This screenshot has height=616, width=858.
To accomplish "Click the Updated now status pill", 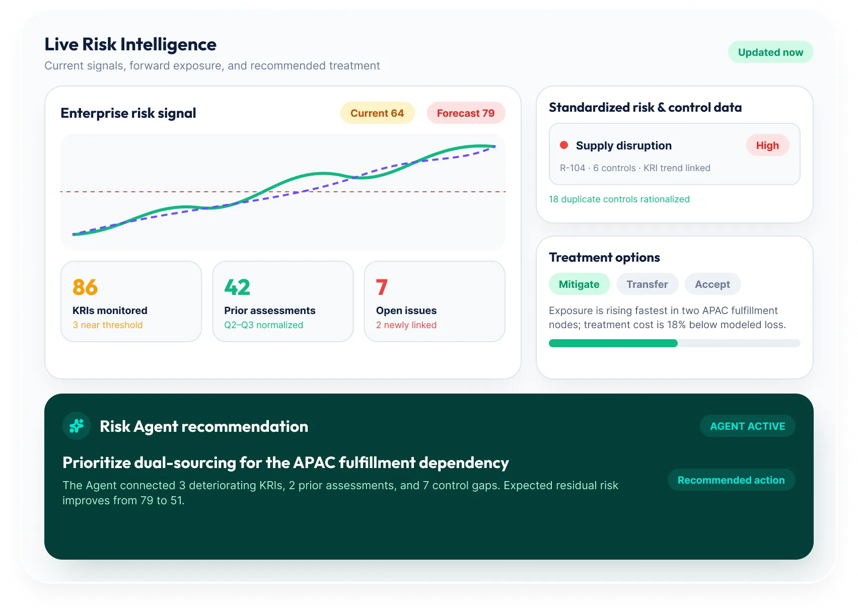I will (x=770, y=52).
